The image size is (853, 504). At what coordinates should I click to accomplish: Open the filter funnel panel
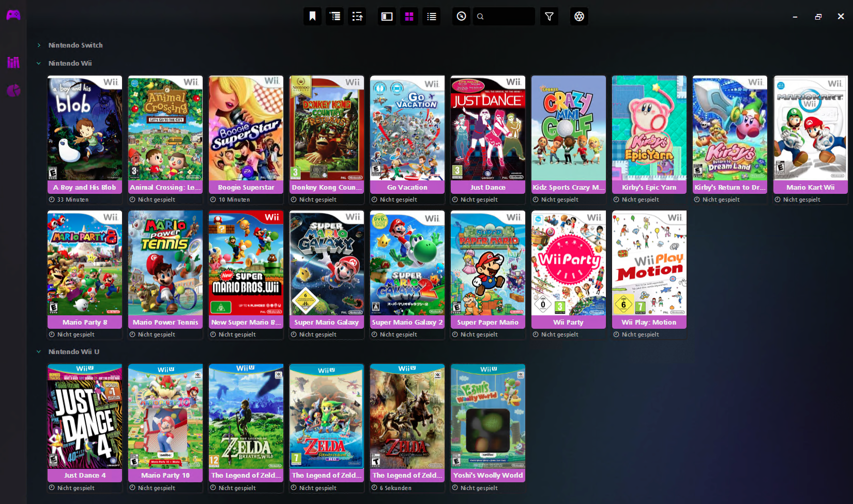coord(549,17)
